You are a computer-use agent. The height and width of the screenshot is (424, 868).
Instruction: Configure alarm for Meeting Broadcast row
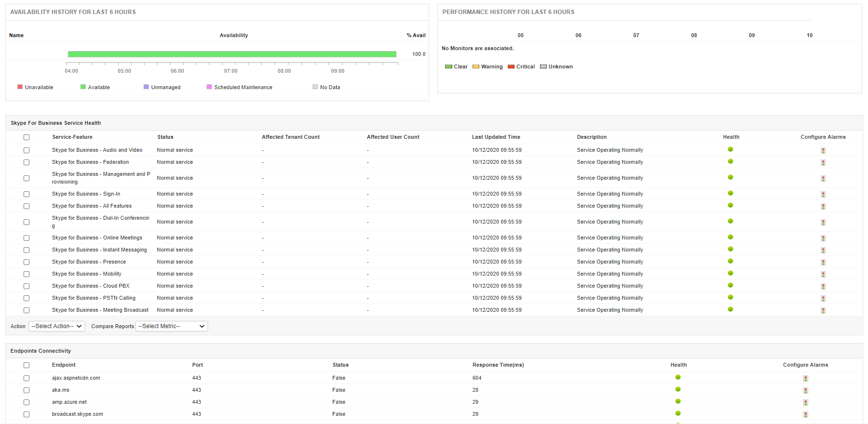[823, 310]
